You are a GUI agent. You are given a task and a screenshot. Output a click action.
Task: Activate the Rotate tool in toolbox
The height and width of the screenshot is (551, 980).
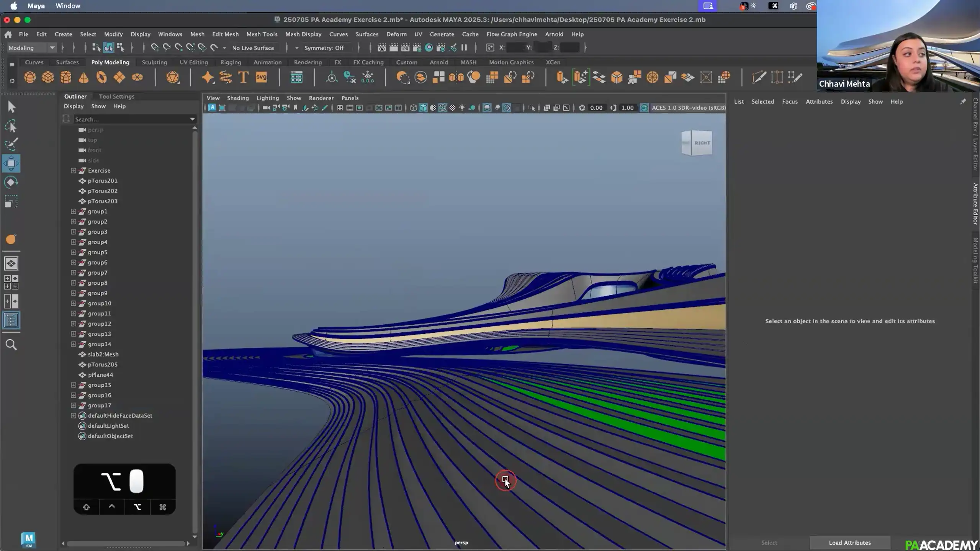pos(11,182)
